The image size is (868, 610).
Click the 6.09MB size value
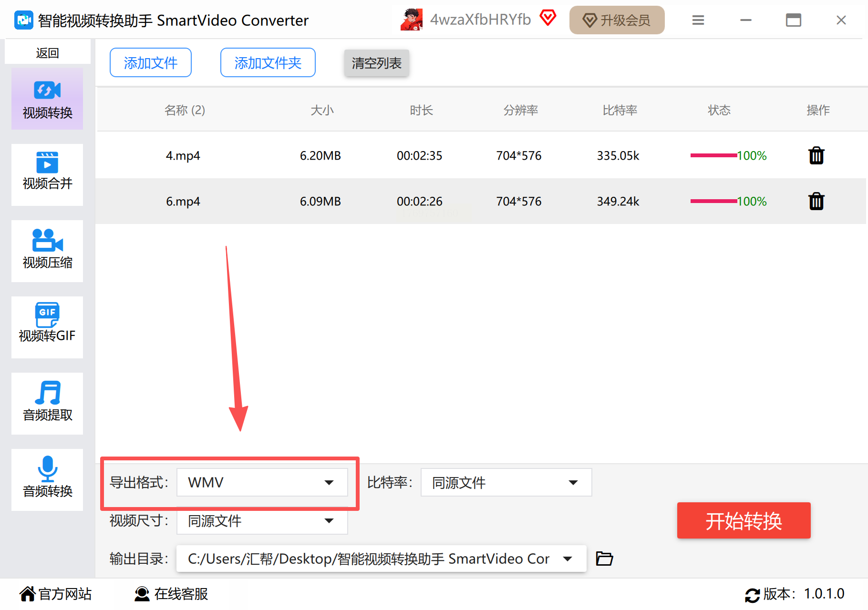[320, 202]
